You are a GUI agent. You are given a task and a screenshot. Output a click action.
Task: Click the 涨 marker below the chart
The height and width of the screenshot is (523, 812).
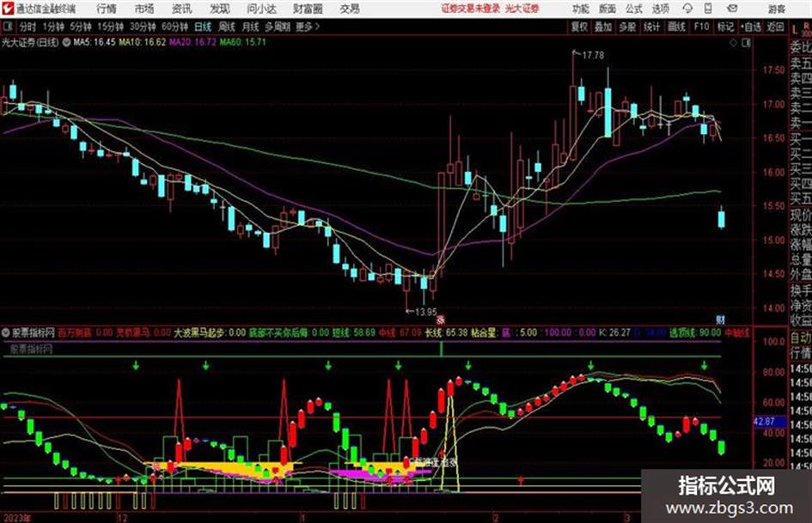tap(441, 320)
